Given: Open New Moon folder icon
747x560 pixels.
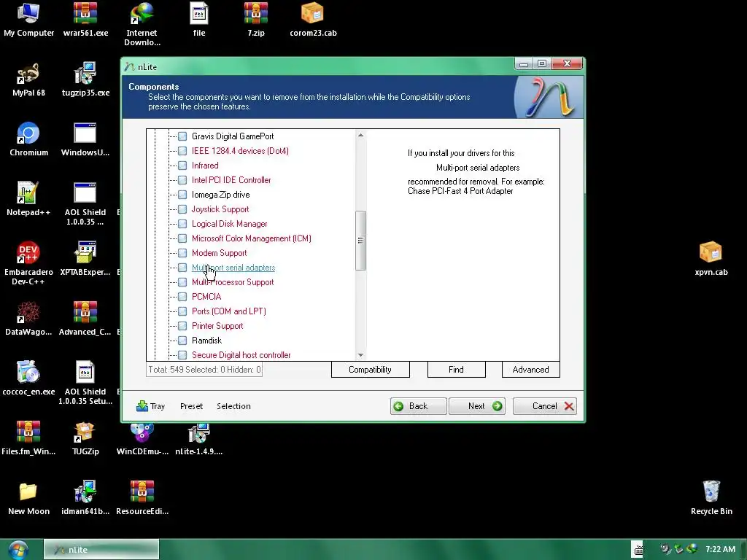Looking at the screenshot, I should click(x=28, y=498).
